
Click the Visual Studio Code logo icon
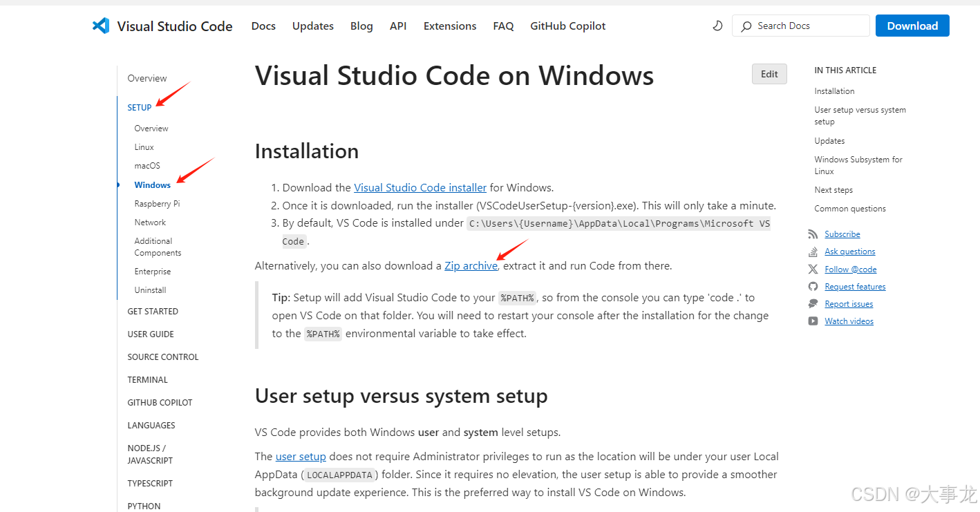pyautogui.click(x=101, y=26)
